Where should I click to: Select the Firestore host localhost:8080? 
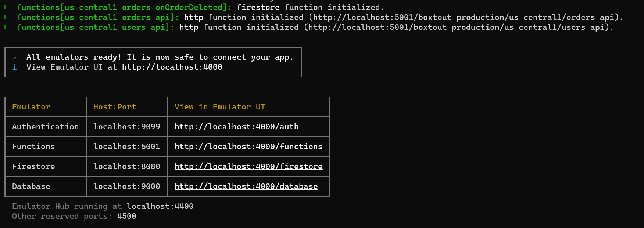pyautogui.click(x=126, y=166)
